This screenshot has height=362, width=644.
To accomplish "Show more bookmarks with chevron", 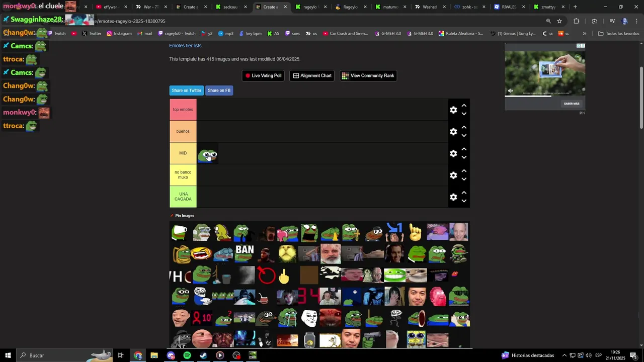I will (x=584, y=34).
